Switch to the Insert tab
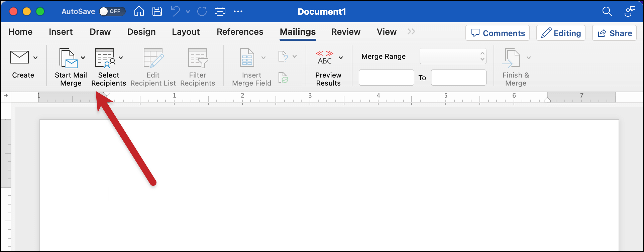 [x=61, y=32]
